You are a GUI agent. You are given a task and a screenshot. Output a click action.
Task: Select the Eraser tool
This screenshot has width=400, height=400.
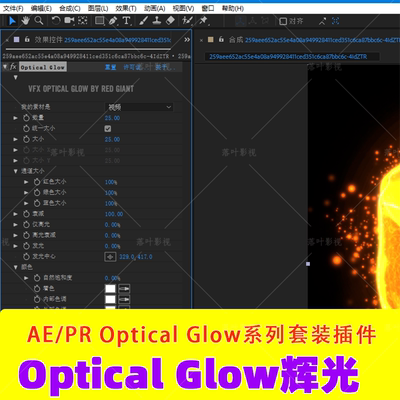coord(170,21)
